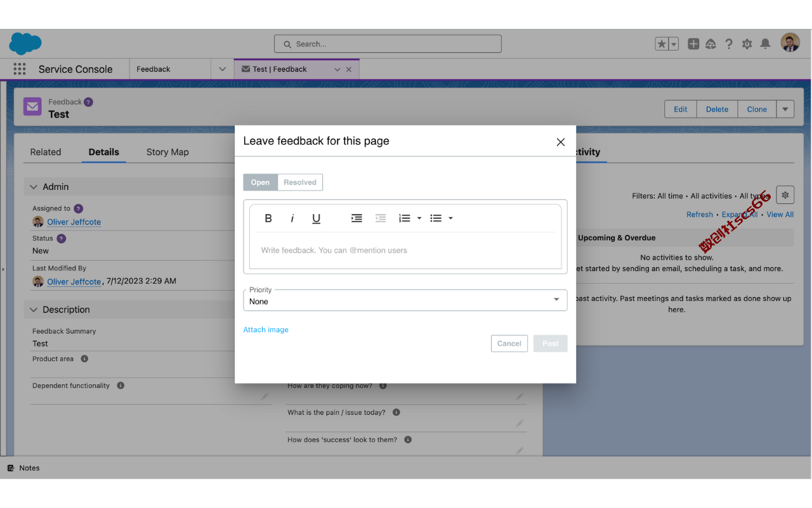Click the Favorites star icon
The image size is (812, 508).
(x=662, y=44)
